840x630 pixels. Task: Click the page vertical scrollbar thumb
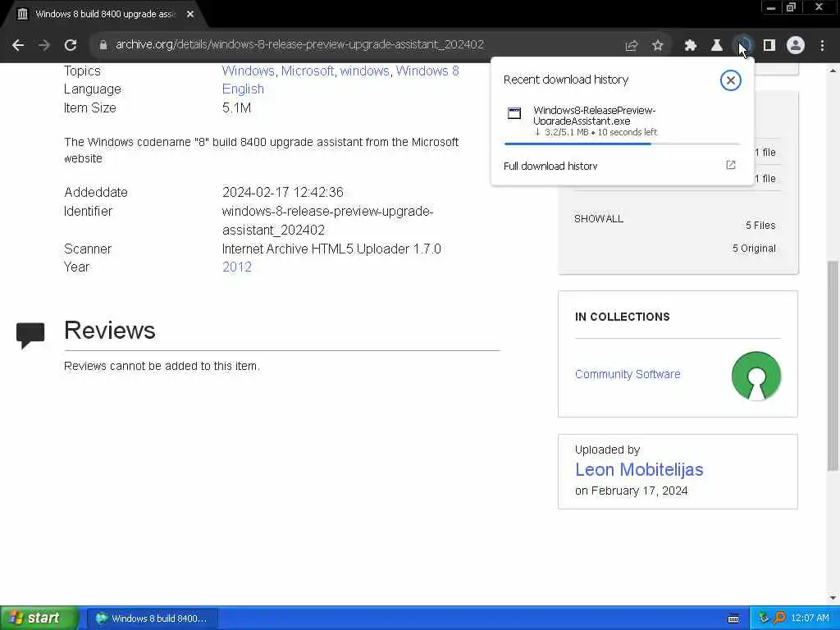click(x=833, y=365)
